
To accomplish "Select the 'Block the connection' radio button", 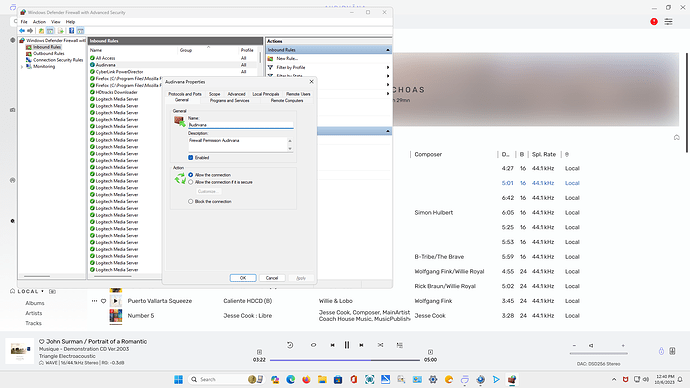I will point(191,201).
